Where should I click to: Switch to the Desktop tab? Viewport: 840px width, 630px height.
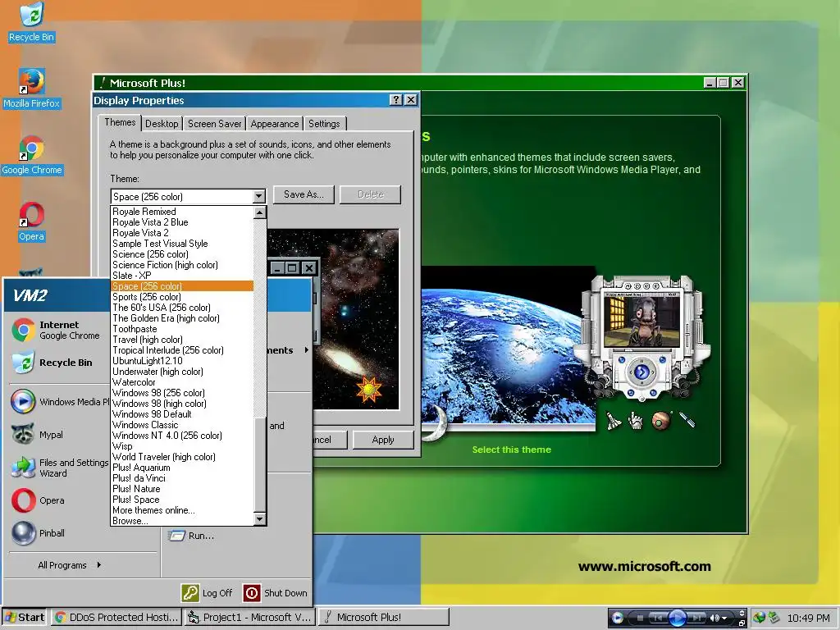point(162,124)
